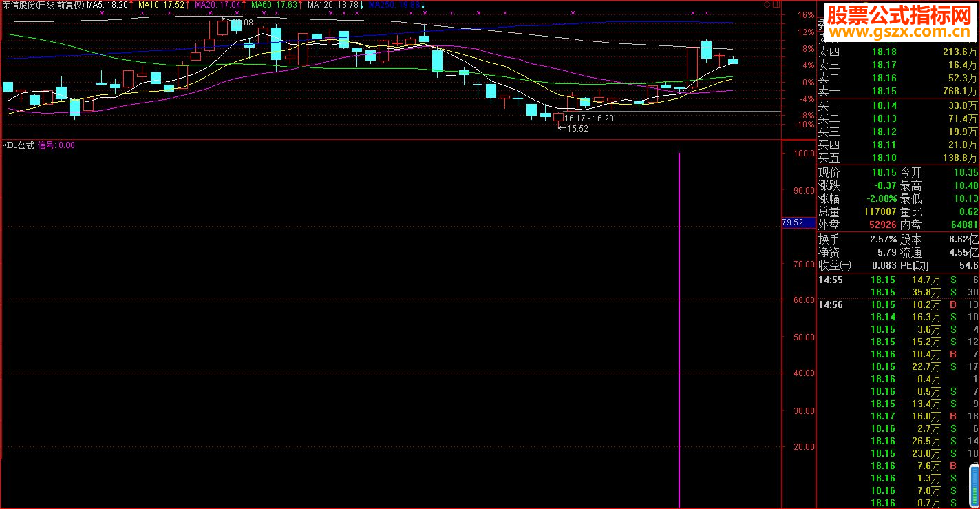The image size is (980, 509).
Task: Click the 现价 current price field
Action: [x=857, y=172]
